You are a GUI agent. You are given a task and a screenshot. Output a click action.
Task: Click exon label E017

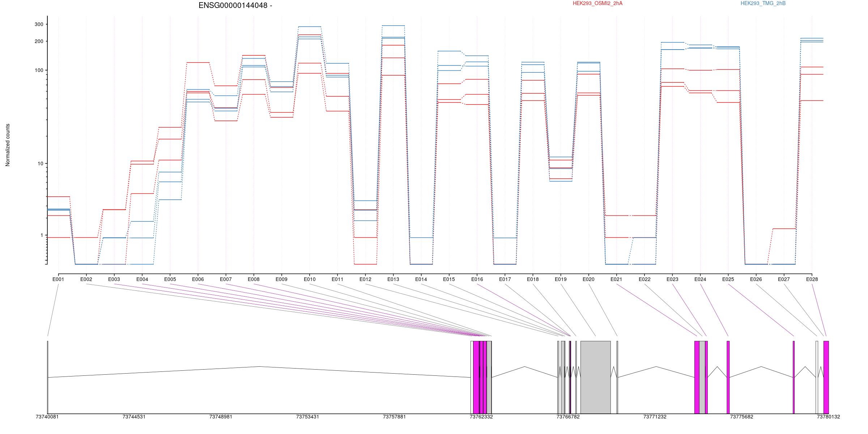coord(505,279)
